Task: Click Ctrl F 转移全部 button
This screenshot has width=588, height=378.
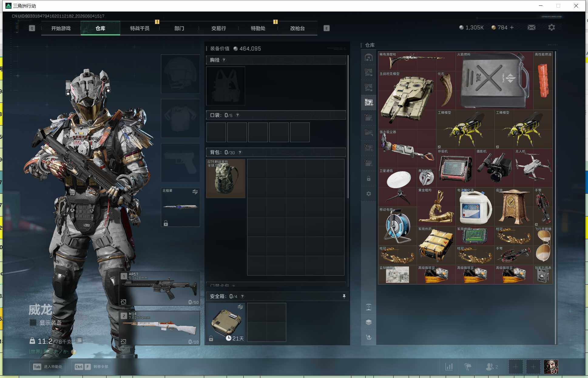Action: 91,367
